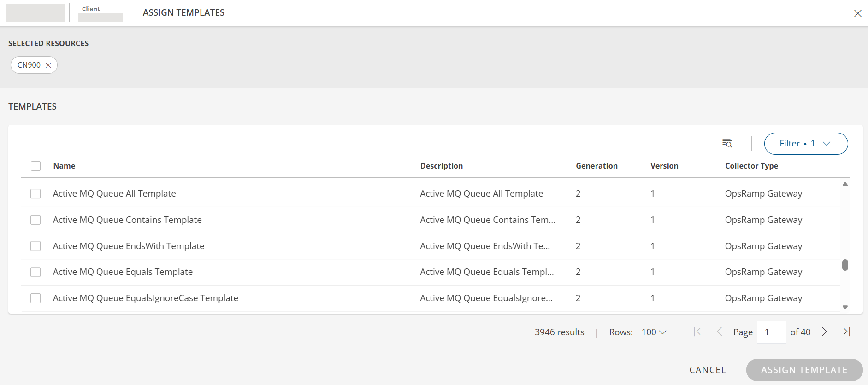868x385 pixels.
Task: Sort by the Collector Type column header
Action: (x=751, y=166)
